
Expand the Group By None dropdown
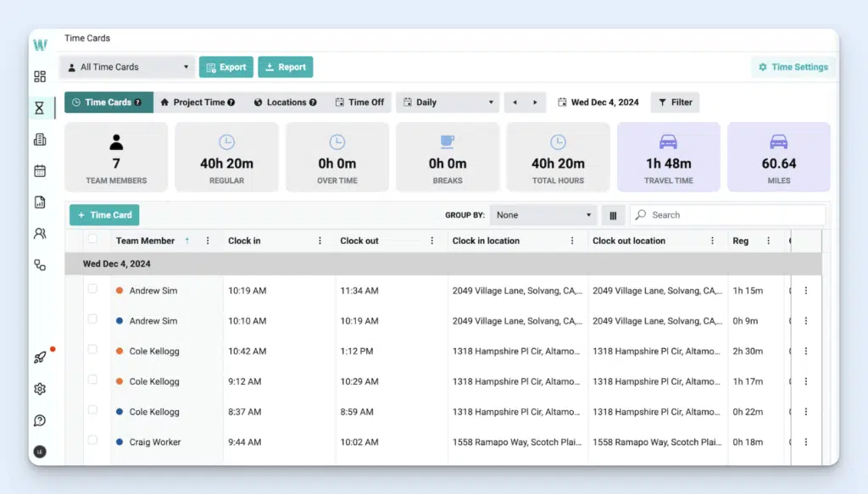tap(544, 215)
